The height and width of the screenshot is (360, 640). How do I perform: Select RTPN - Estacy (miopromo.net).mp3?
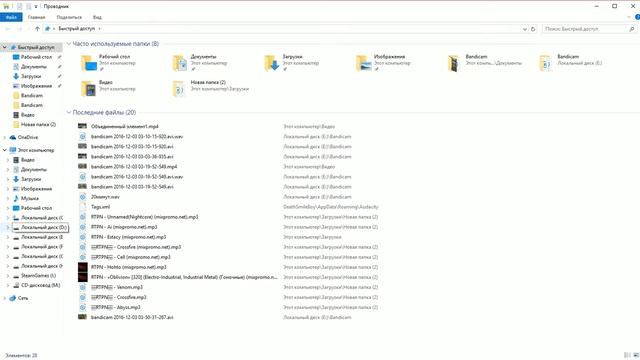click(128, 237)
